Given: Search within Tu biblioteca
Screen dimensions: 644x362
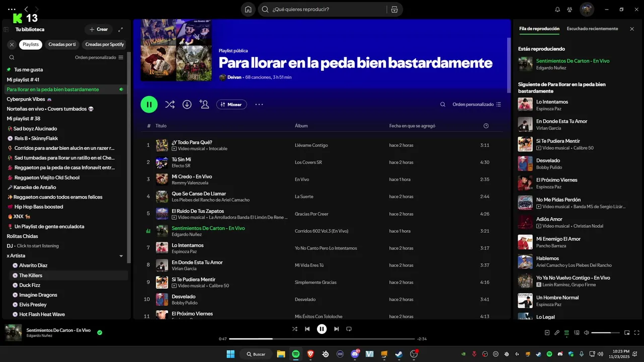Looking at the screenshot, I should [x=12, y=57].
